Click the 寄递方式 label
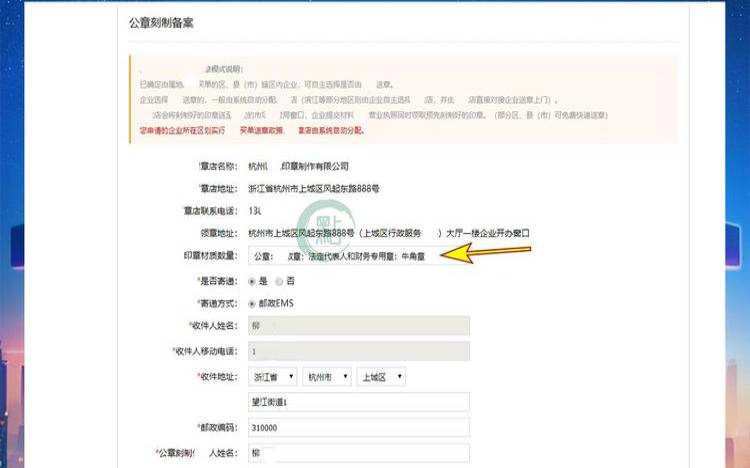 pyautogui.click(x=217, y=303)
